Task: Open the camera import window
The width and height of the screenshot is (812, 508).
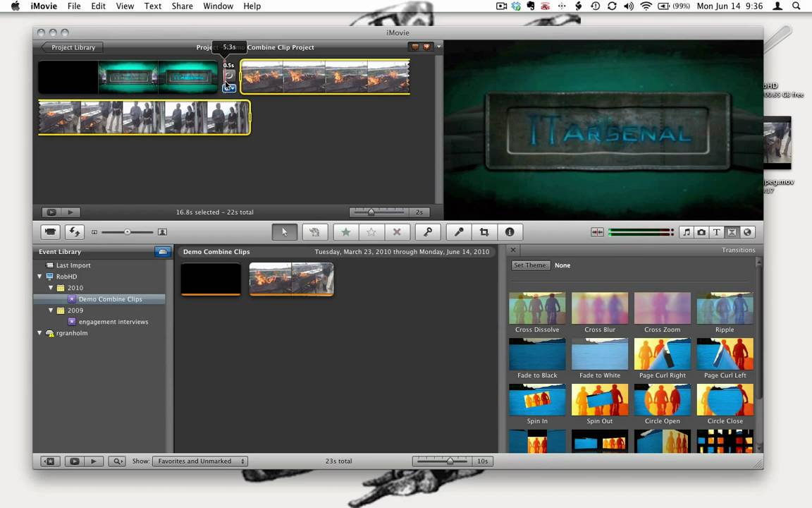Action: 50,232
